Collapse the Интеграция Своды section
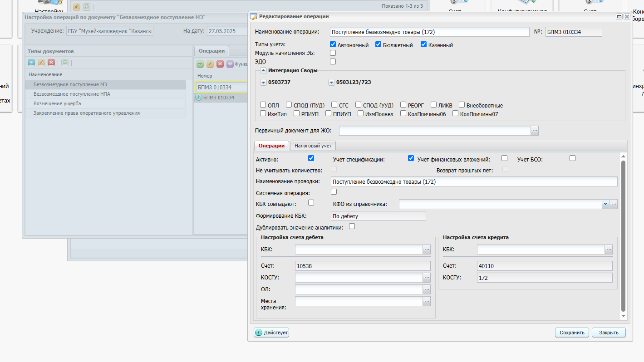Image resolution: width=644 pixels, height=362 pixels. pyautogui.click(x=263, y=70)
